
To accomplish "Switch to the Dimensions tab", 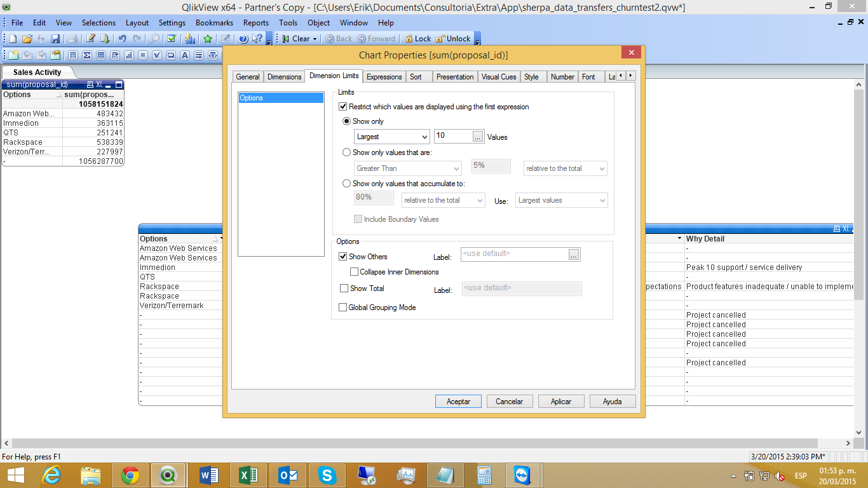I will point(285,77).
